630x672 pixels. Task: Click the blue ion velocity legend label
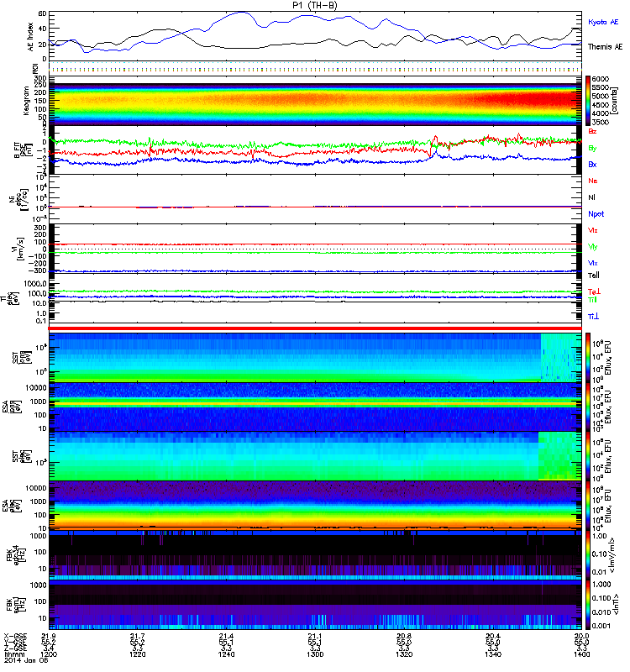coord(593,263)
